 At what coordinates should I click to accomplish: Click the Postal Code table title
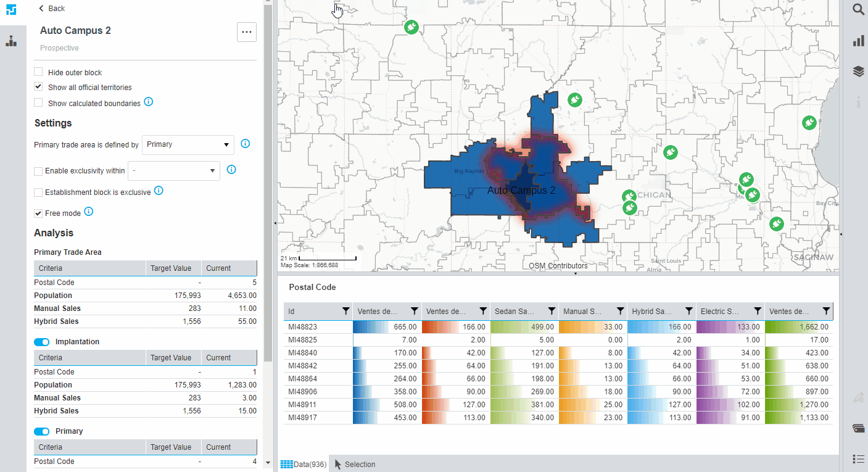(312, 288)
